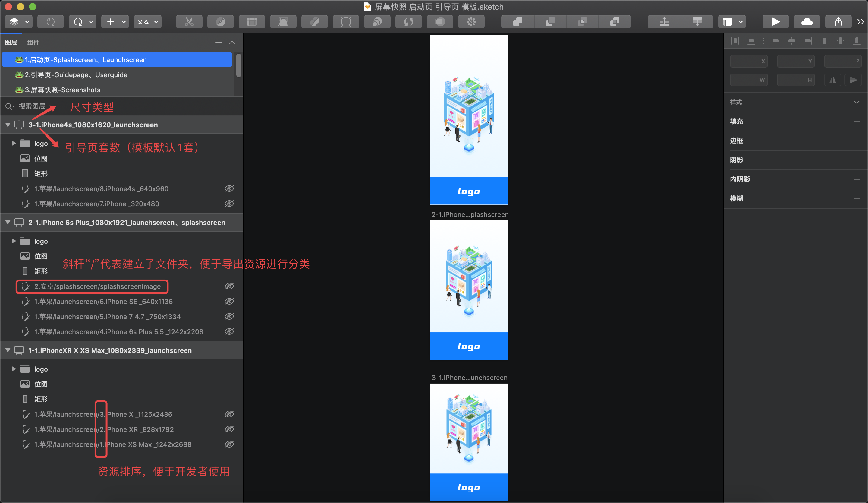Add a new 阴影 shadow
The height and width of the screenshot is (503, 868).
856,160
